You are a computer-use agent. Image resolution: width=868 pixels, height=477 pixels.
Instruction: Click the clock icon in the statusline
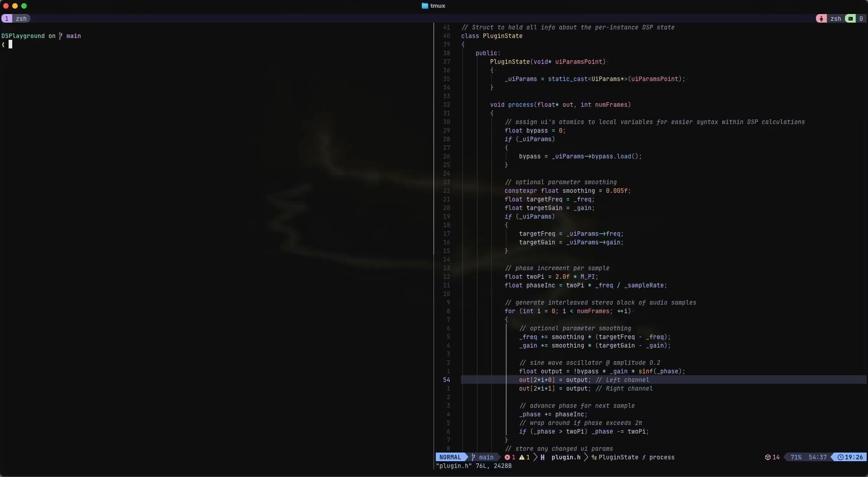[x=840, y=457]
